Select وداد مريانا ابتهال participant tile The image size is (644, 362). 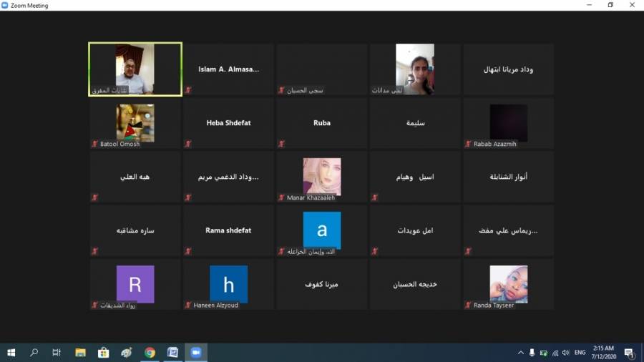[509, 69]
